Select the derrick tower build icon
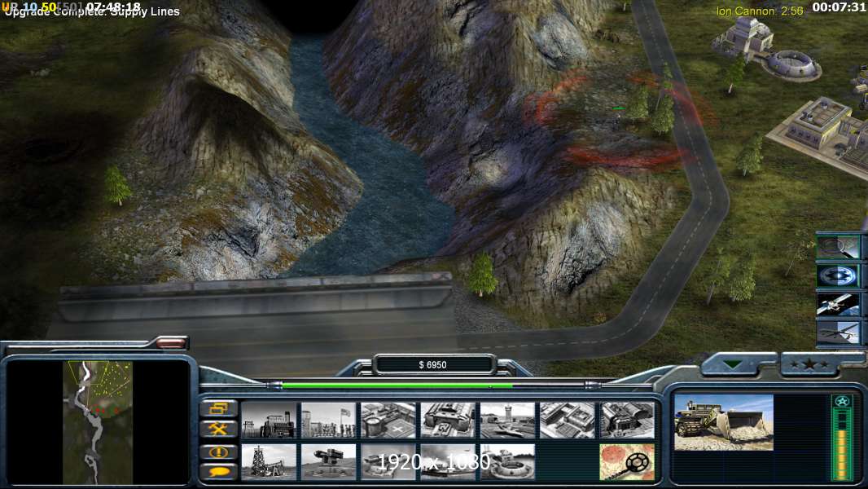 click(x=269, y=461)
